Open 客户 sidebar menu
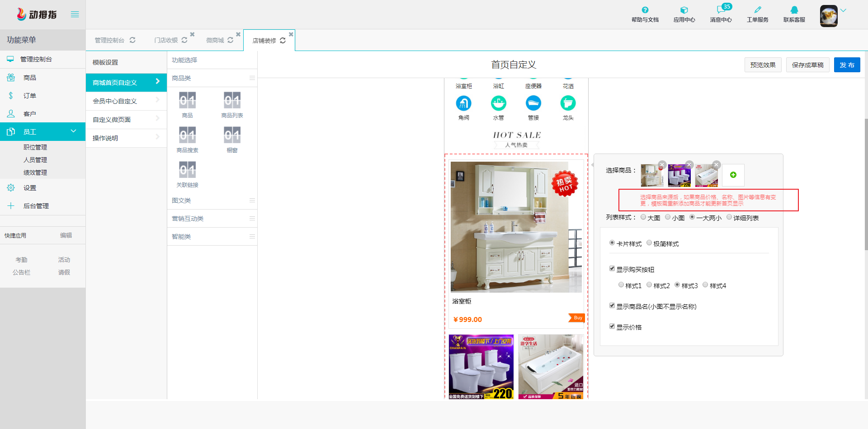The width and height of the screenshot is (868, 429). 42,114
